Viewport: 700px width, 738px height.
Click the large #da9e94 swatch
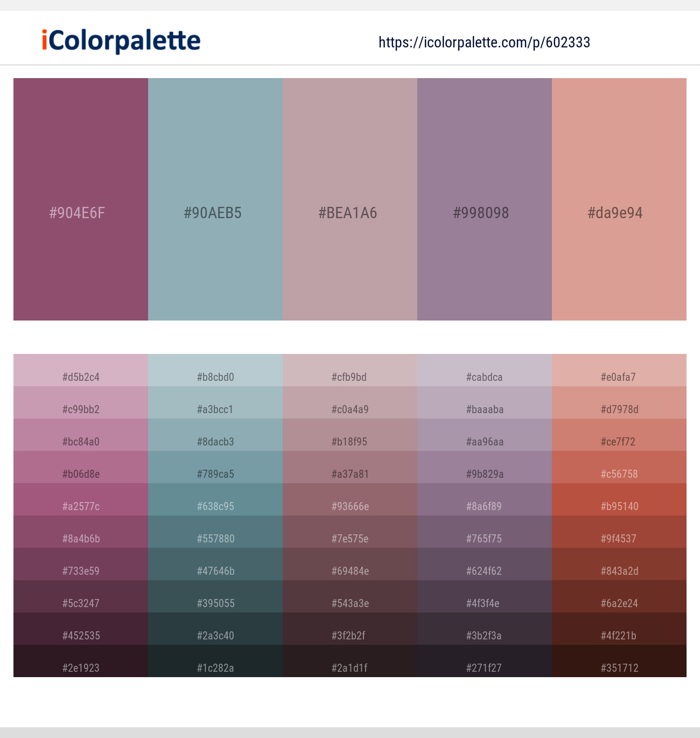click(619, 199)
